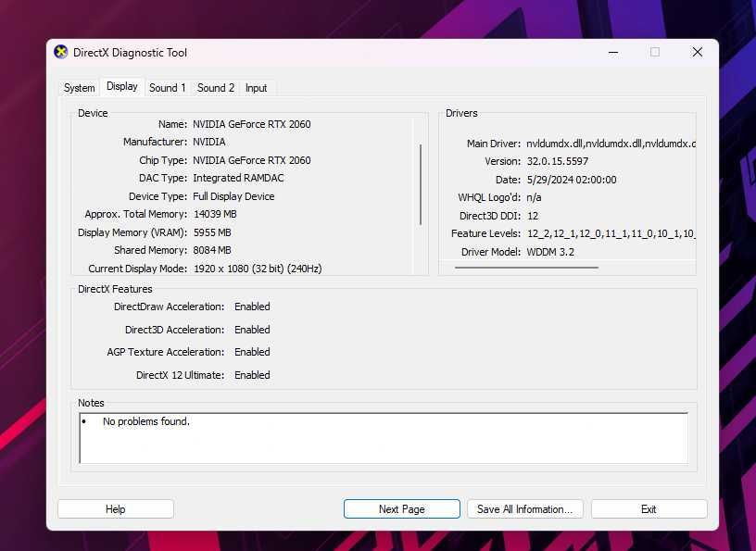
Task: Switch to the System tab
Action: click(79, 88)
